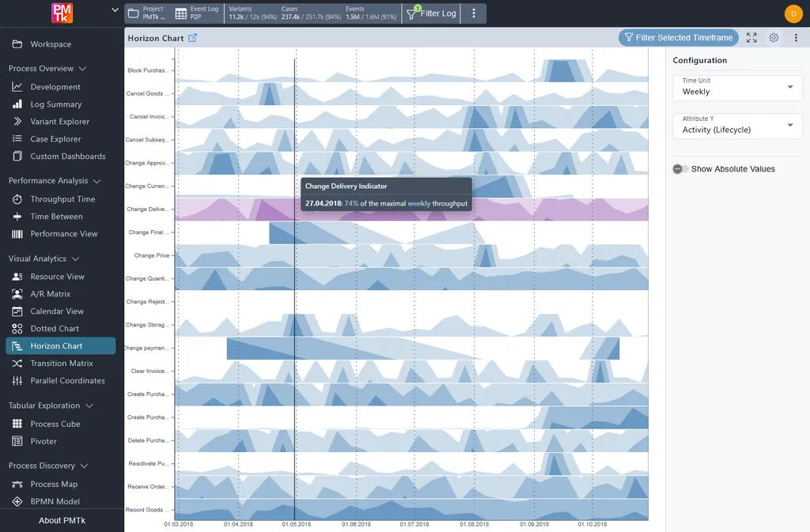Open the Project folder selector
Image resolution: width=810 pixels, height=532 pixels.
pos(148,13)
